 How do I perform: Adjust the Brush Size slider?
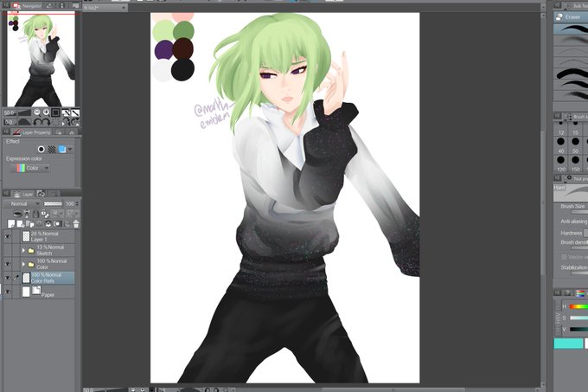pyautogui.click(x=579, y=212)
